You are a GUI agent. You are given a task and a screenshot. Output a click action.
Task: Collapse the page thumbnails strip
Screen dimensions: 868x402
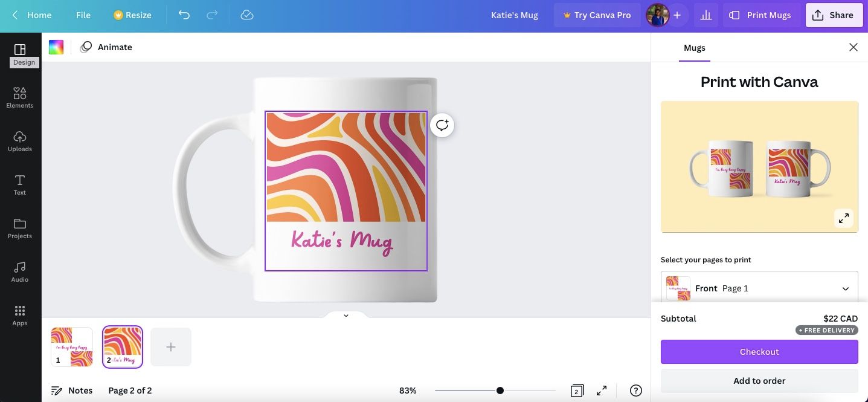(x=346, y=316)
